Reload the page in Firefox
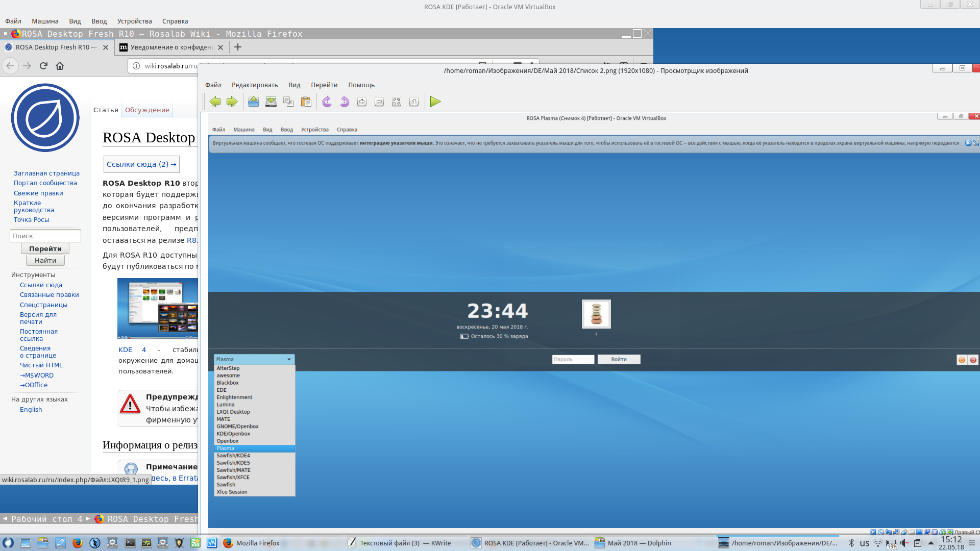This screenshot has width=980, height=551. click(x=43, y=66)
